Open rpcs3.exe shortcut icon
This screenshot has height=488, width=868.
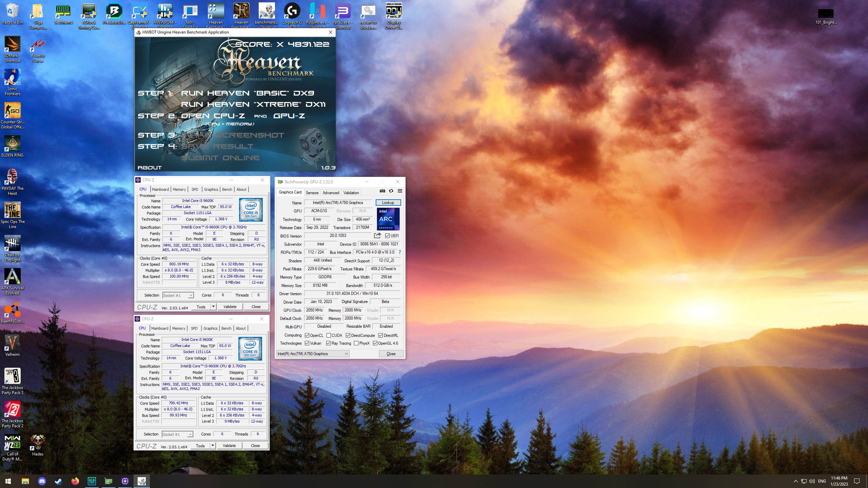pyautogui.click(x=343, y=16)
